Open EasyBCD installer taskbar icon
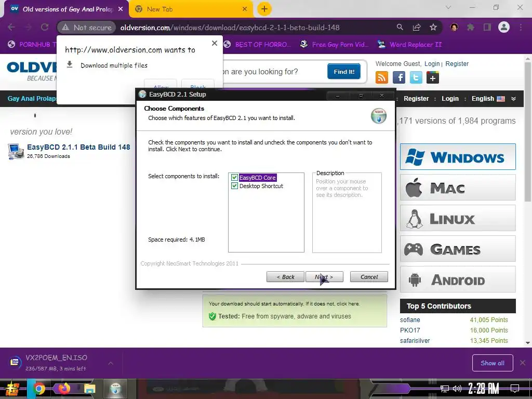The width and height of the screenshot is (532, 399). click(116, 389)
